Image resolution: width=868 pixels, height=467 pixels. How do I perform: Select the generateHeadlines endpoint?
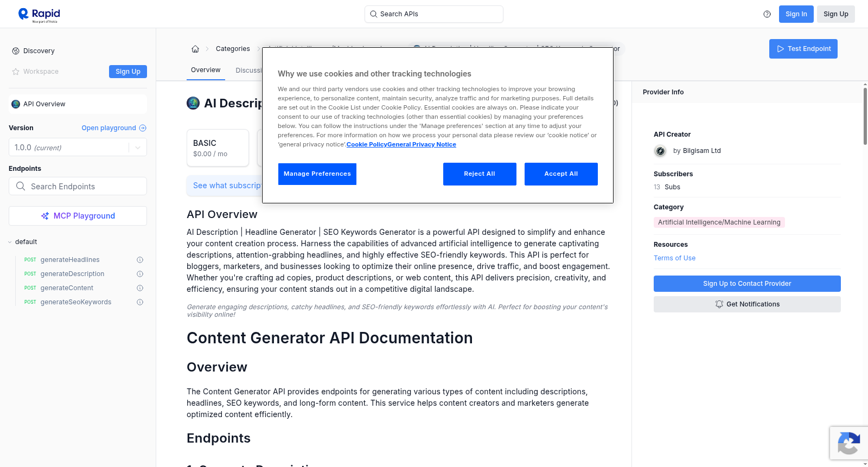tap(70, 260)
